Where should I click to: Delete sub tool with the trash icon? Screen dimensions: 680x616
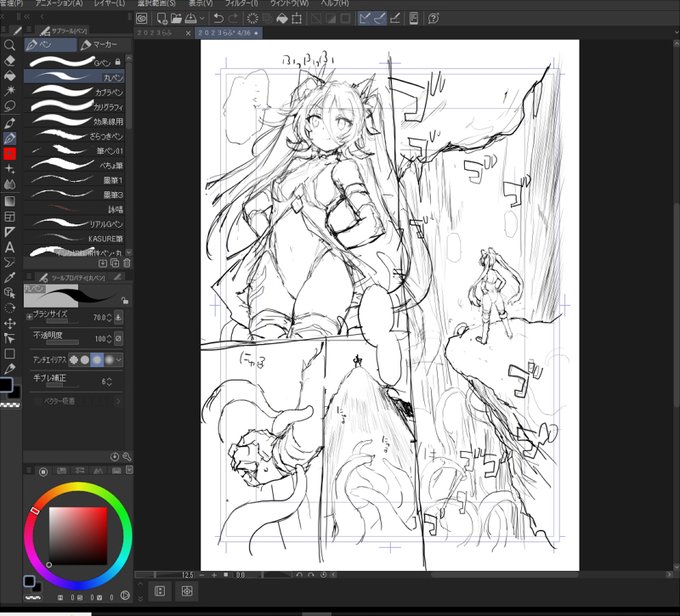127,263
